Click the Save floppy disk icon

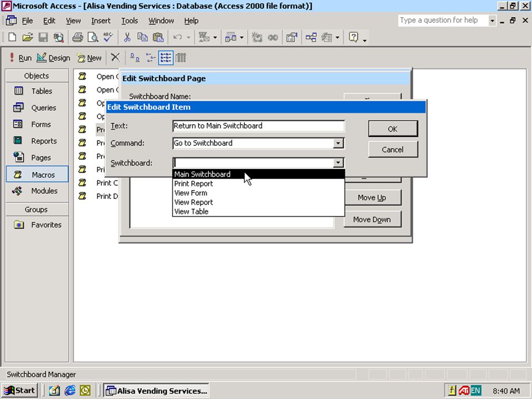(x=43, y=37)
